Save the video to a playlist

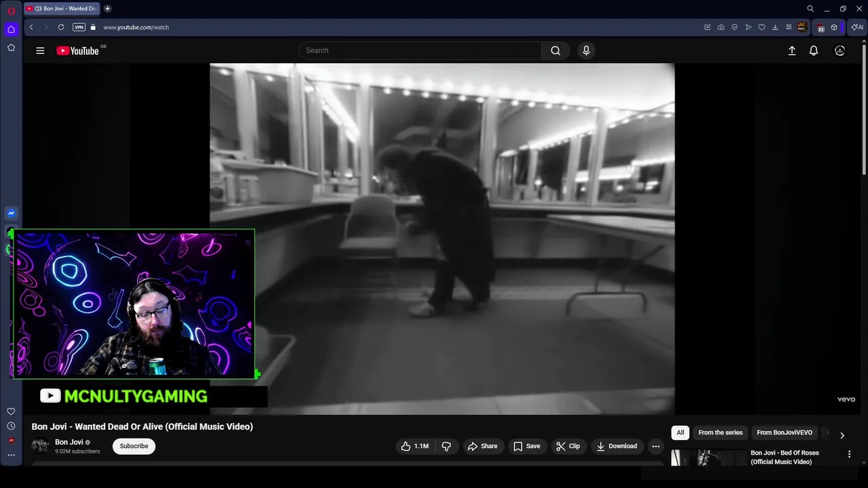526,446
